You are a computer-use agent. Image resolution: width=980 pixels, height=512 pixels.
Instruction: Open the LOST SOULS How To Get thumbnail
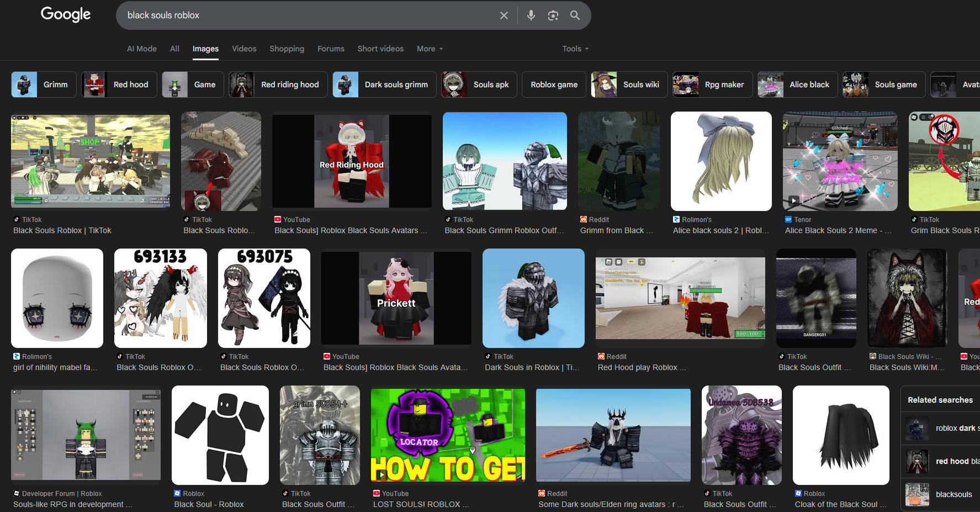coord(448,435)
